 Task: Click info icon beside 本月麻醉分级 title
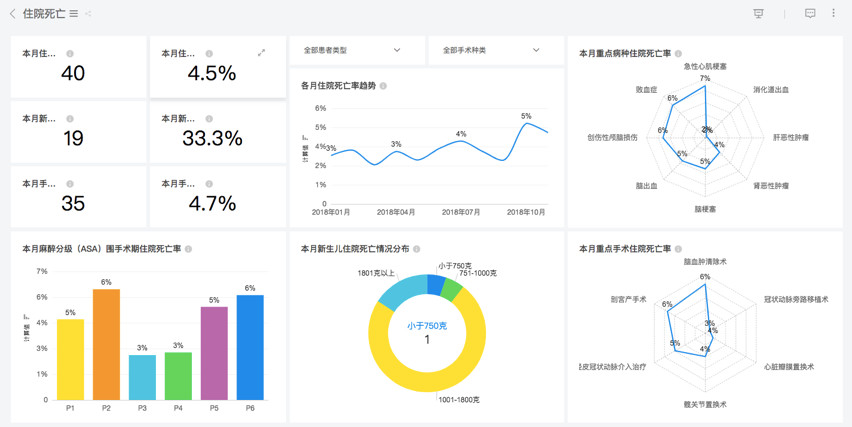[189, 249]
